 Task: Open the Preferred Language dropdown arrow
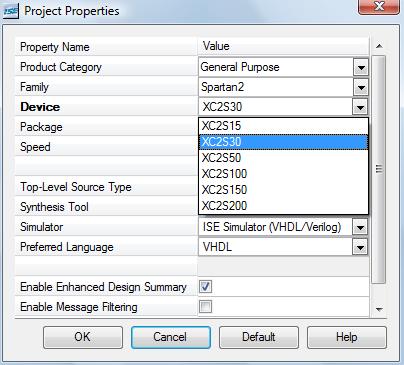(x=360, y=247)
